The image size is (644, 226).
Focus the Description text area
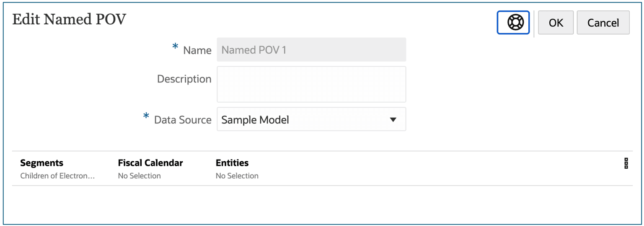point(311,84)
